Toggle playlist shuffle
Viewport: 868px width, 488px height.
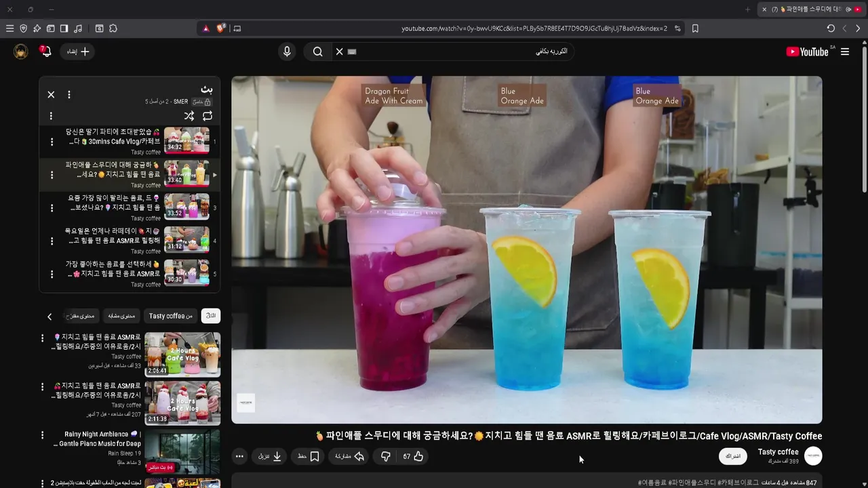(189, 116)
